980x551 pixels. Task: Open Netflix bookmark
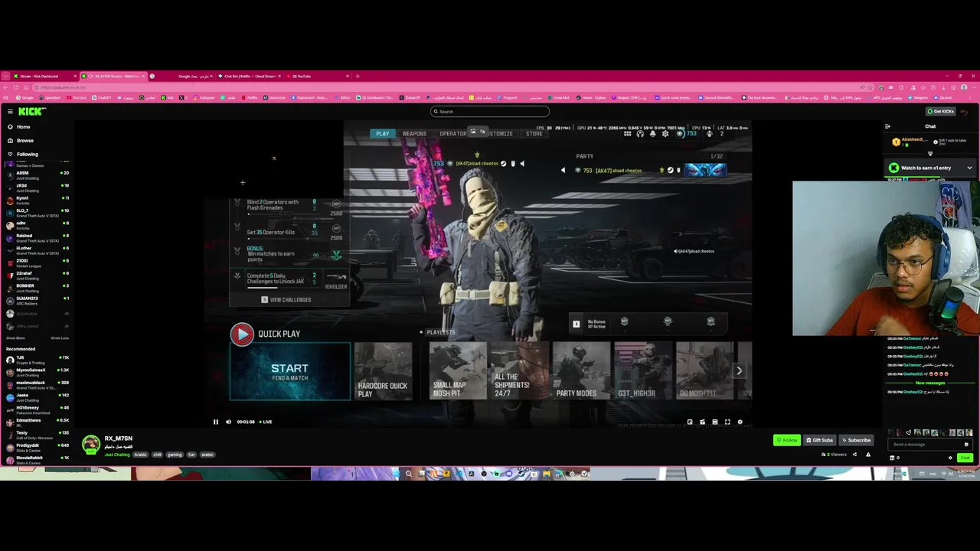coord(250,98)
